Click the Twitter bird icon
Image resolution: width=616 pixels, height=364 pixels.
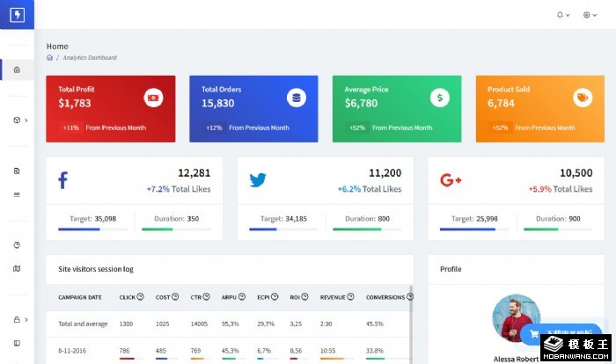[x=257, y=180]
